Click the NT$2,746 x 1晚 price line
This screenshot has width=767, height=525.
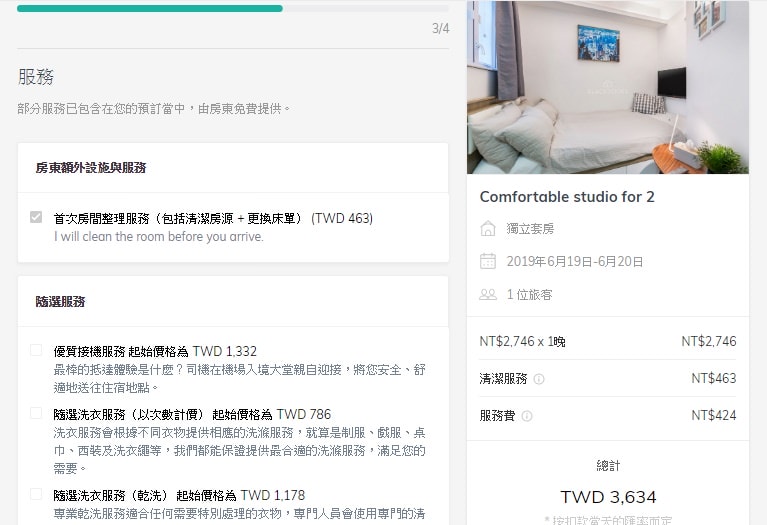[x=522, y=342]
